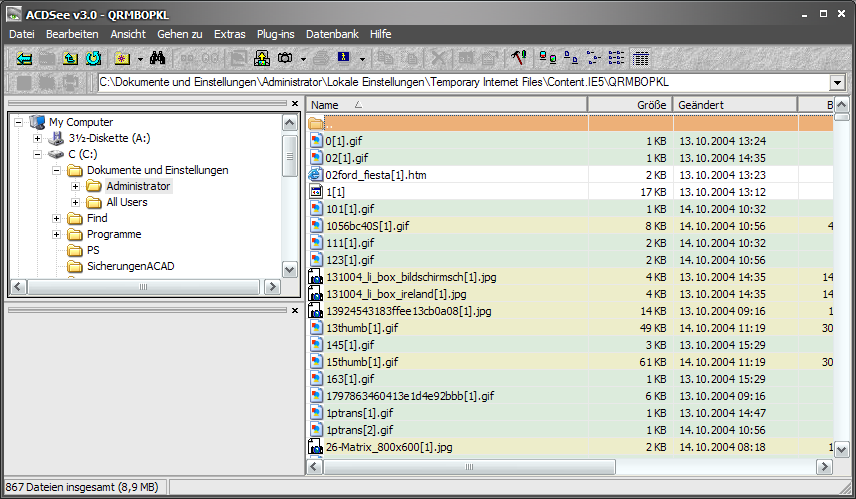Select the SicherungenACAD folder
This screenshot has height=499, width=856.
130,266
